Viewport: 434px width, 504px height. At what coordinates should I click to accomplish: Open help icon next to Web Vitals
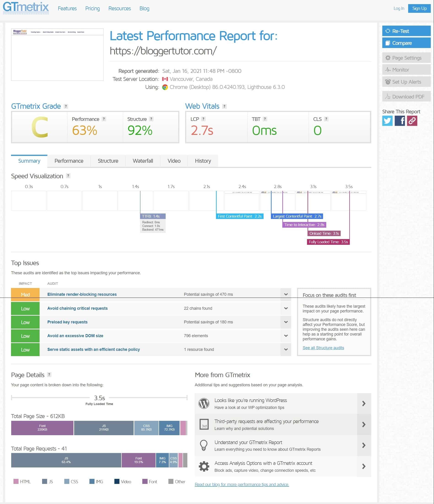pos(224,106)
